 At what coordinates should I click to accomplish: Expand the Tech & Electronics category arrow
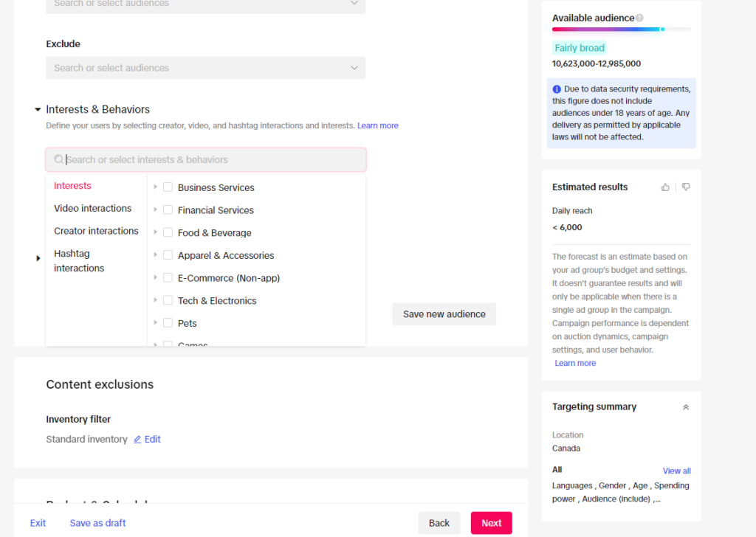pos(155,300)
